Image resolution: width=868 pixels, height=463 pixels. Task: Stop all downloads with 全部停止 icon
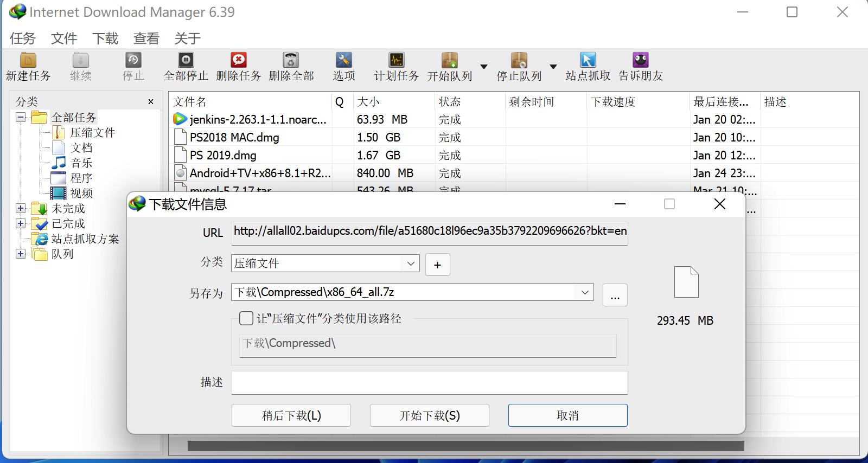[186, 60]
